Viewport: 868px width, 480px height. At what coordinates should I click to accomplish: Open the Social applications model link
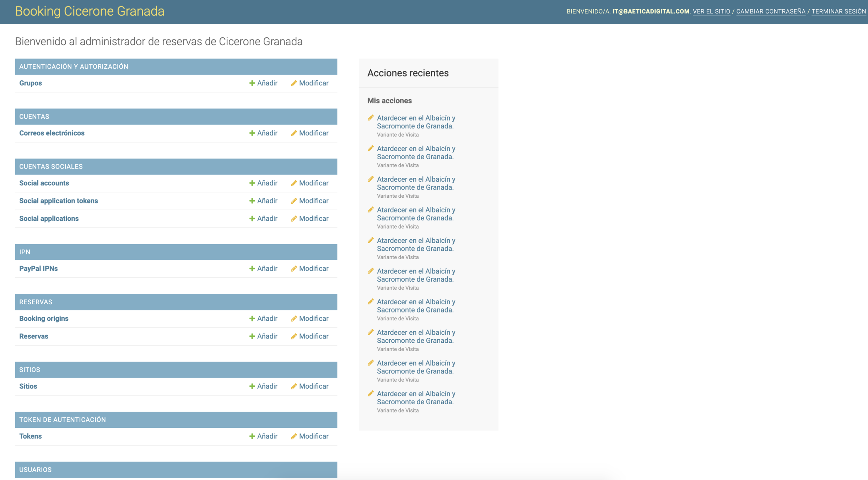pyautogui.click(x=49, y=219)
